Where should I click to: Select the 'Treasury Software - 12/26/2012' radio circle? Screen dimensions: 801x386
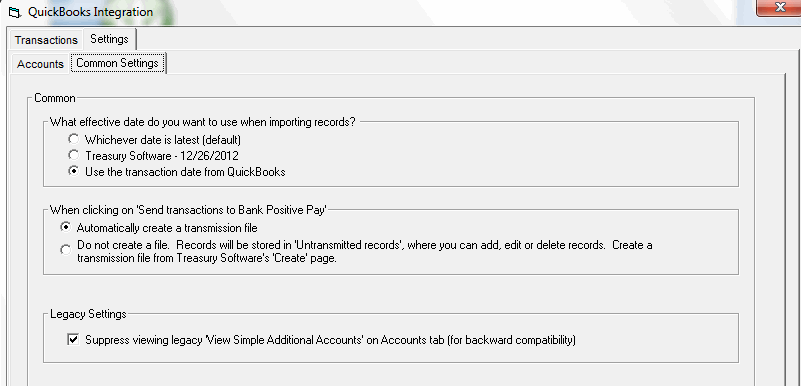[x=74, y=155]
